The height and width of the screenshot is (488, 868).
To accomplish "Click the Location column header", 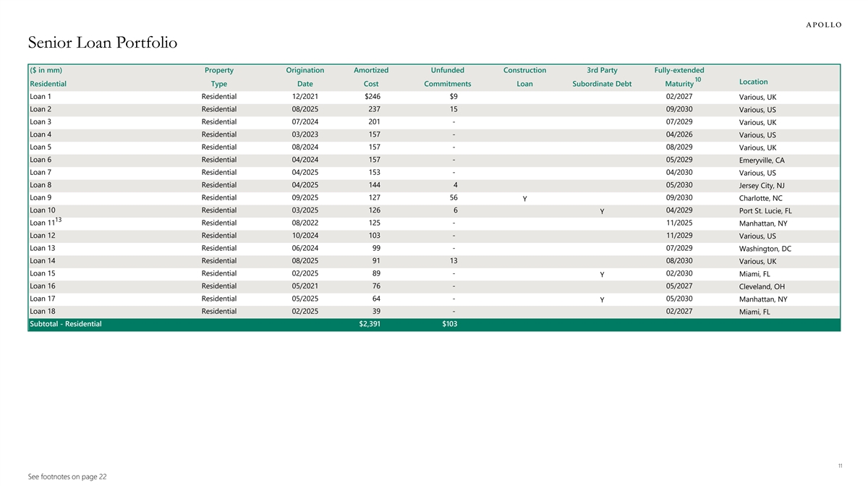I will pos(754,82).
